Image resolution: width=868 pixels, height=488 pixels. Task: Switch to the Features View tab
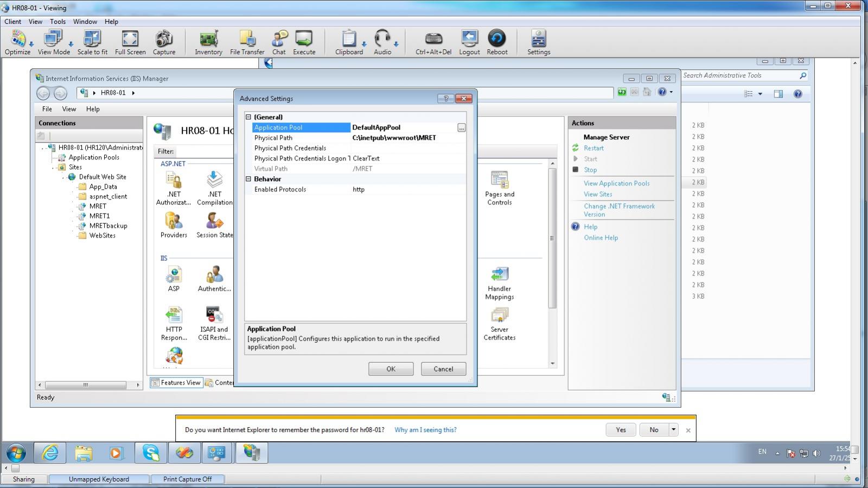pyautogui.click(x=176, y=383)
